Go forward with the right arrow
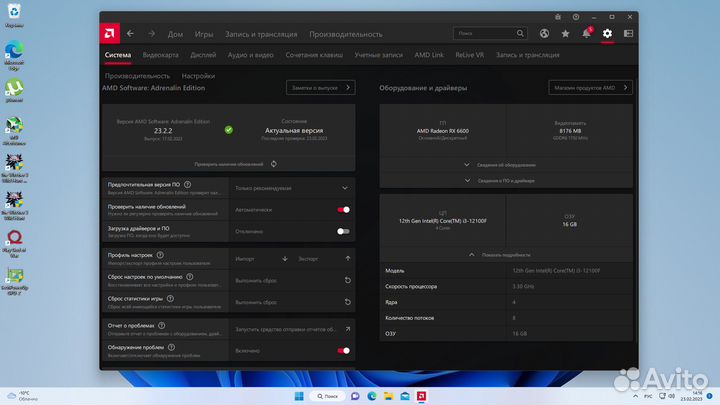This screenshot has height=405, width=720. pyautogui.click(x=152, y=34)
